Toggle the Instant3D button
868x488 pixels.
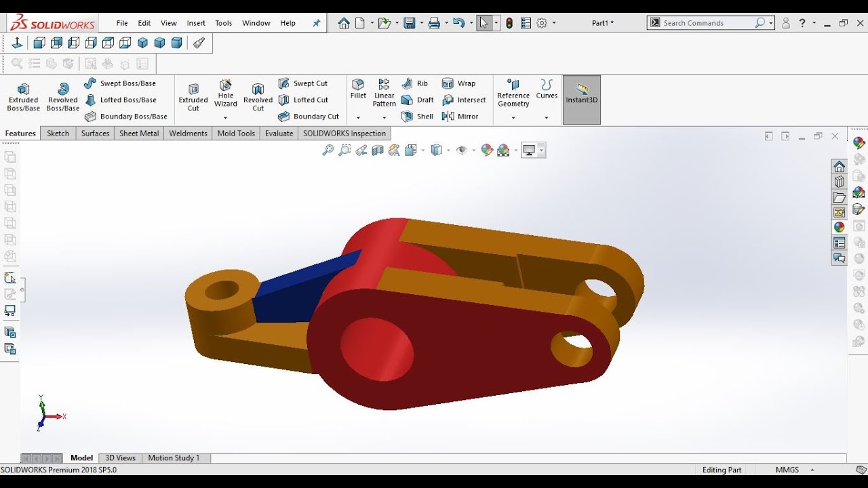pos(582,100)
